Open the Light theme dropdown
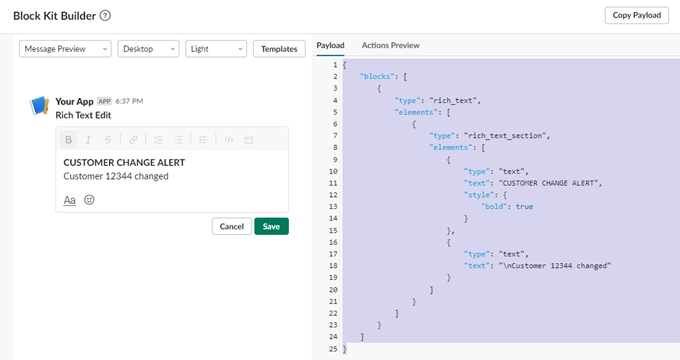Image resolution: width=680 pixels, height=360 pixels. coord(216,49)
